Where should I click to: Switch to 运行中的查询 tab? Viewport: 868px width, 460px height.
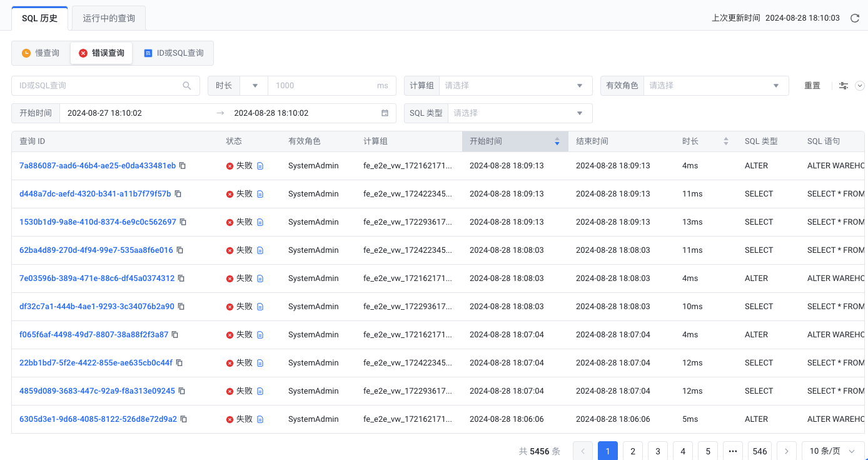[109, 18]
